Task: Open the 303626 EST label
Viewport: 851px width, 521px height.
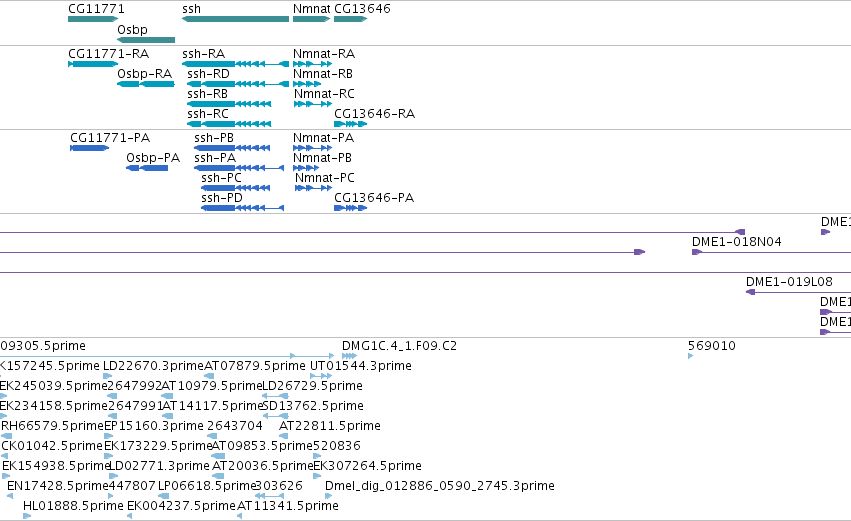Action: [278, 487]
